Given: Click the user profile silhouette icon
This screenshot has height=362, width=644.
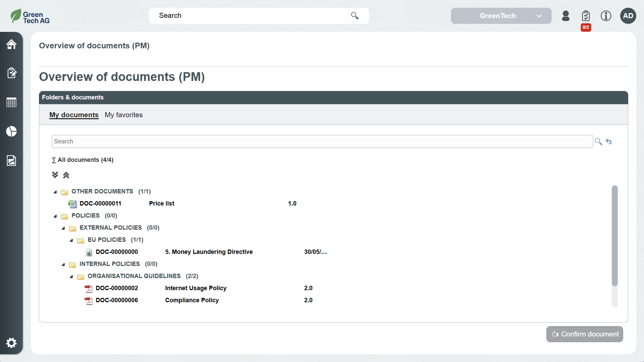Looking at the screenshot, I should (x=565, y=16).
